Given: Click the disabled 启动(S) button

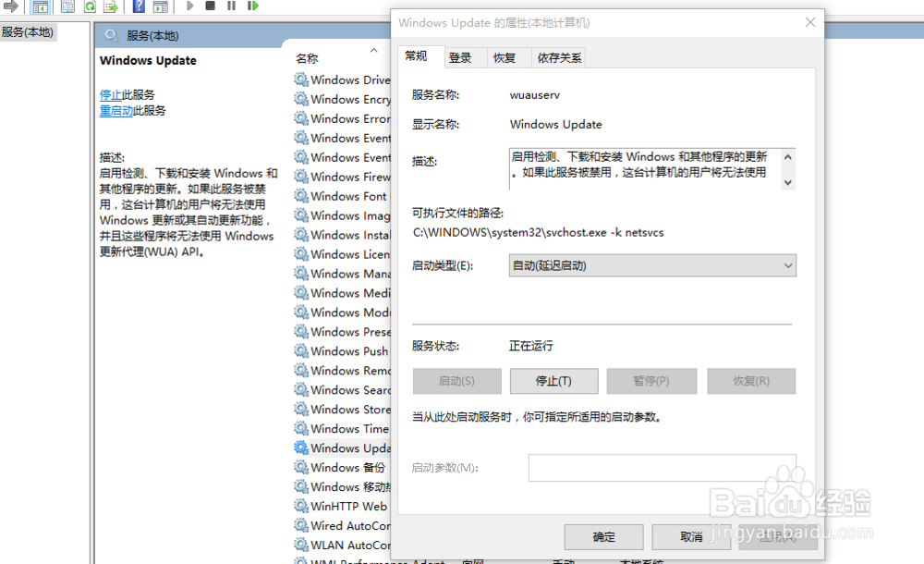Looking at the screenshot, I should 457,381.
